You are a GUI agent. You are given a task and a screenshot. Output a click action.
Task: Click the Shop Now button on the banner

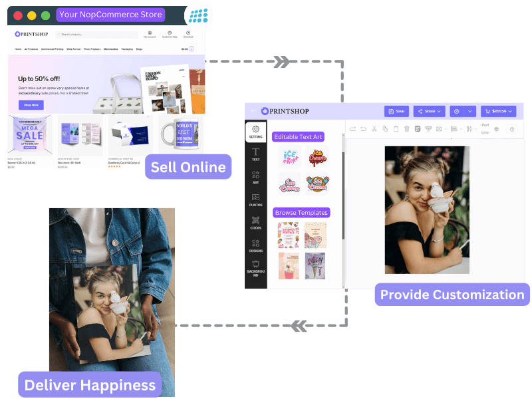pyautogui.click(x=30, y=104)
